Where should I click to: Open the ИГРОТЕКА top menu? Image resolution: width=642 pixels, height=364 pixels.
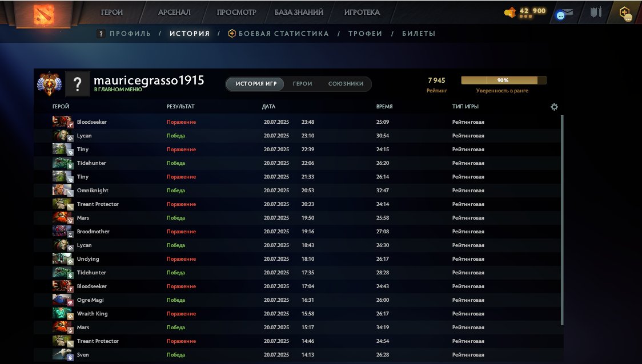tap(362, 13)
